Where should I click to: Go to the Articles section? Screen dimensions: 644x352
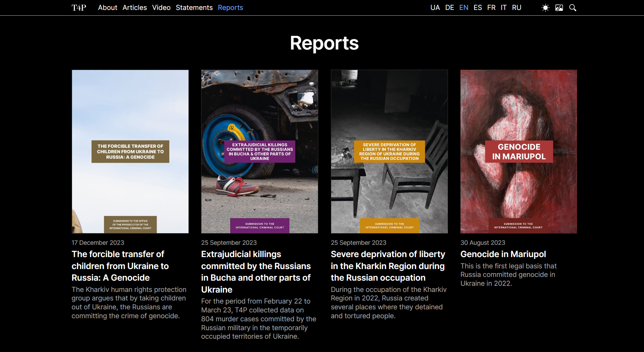(x=135, y=8)
